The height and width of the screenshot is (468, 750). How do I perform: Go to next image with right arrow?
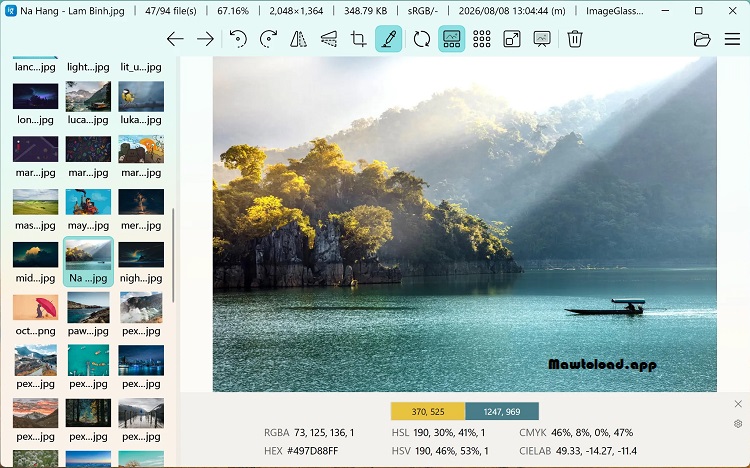[205, 39]
